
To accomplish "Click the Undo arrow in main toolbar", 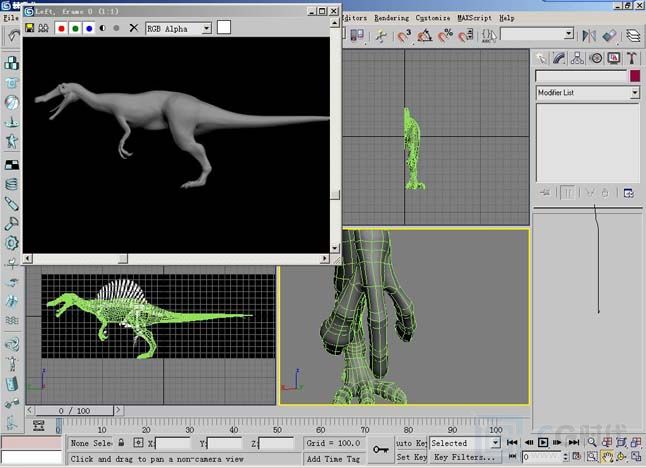I will tap(14, 36).
